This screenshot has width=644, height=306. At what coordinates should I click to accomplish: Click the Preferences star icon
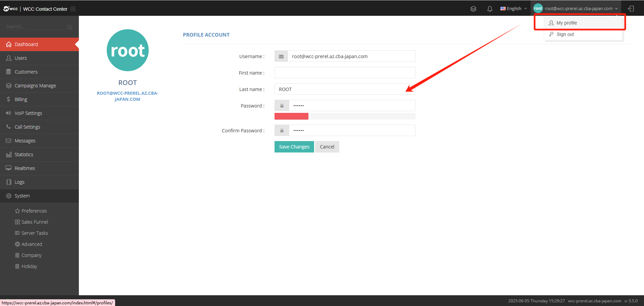coord(17,211)
